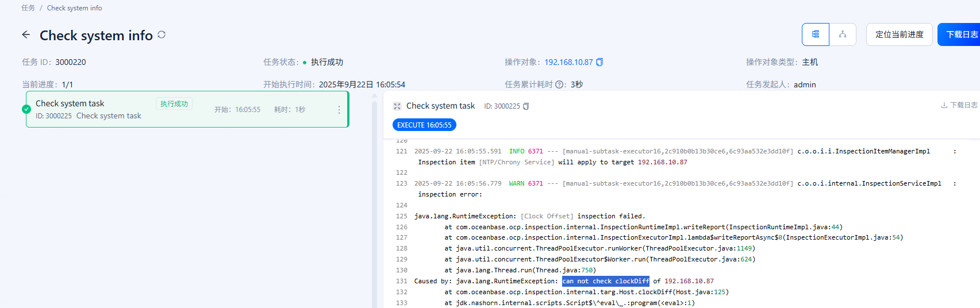This screenshot has width=980, height=308.
Task: Click the 定位当前进度 button
Action: tap(899, 34)
